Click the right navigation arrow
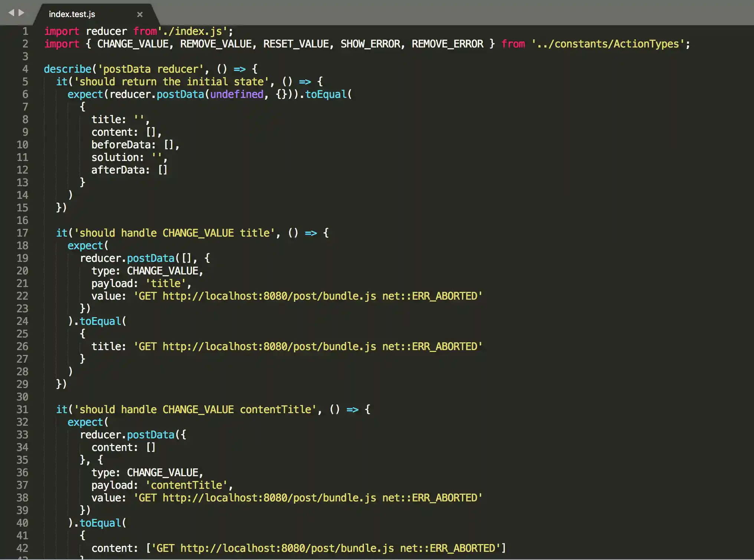The width and height of the screenshot is (754, 560). (x=20, y=12)
